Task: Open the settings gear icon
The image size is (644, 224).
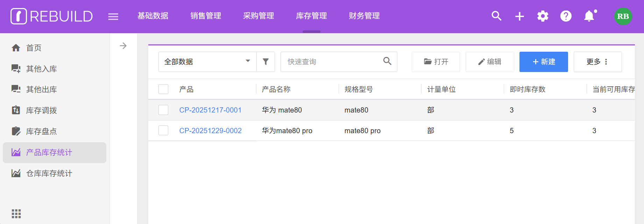Action: point(543,16)
